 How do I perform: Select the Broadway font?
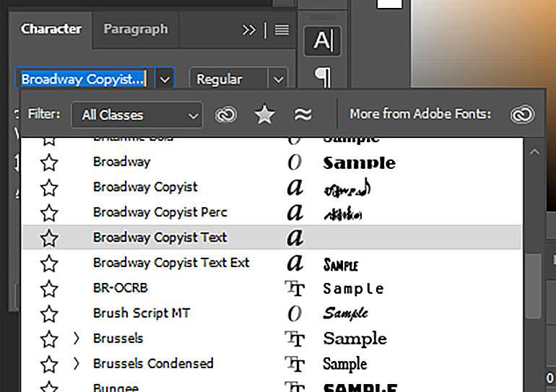point(121,162)
